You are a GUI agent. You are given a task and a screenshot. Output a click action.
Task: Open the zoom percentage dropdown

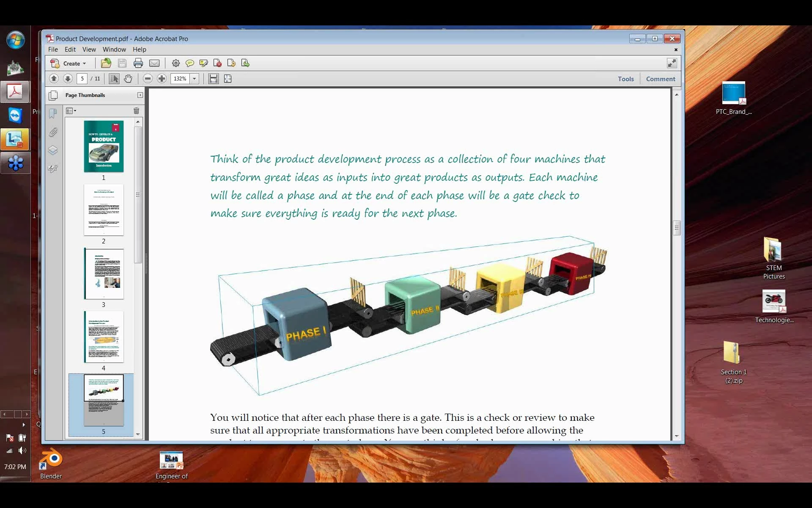pyautogui.click(x=195, y=79)
